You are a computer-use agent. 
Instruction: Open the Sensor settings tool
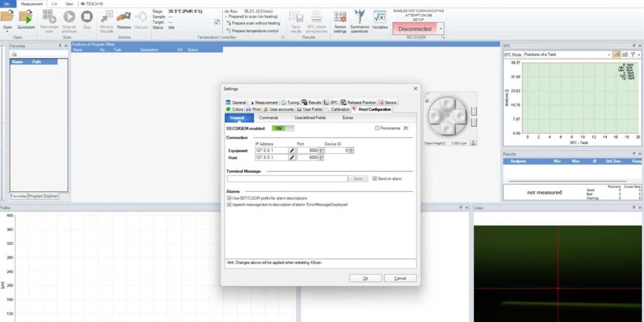click(340, 17)
